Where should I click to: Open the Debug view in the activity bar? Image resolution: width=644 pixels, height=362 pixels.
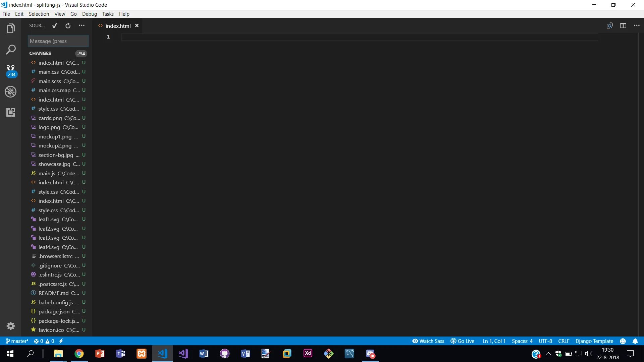pos(11,92)
